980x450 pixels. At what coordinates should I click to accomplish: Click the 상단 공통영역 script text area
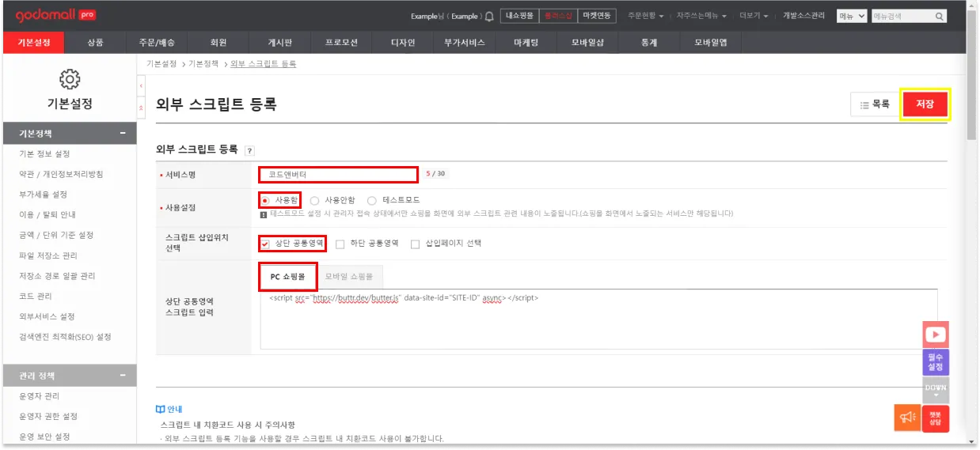tap(598, 320)
